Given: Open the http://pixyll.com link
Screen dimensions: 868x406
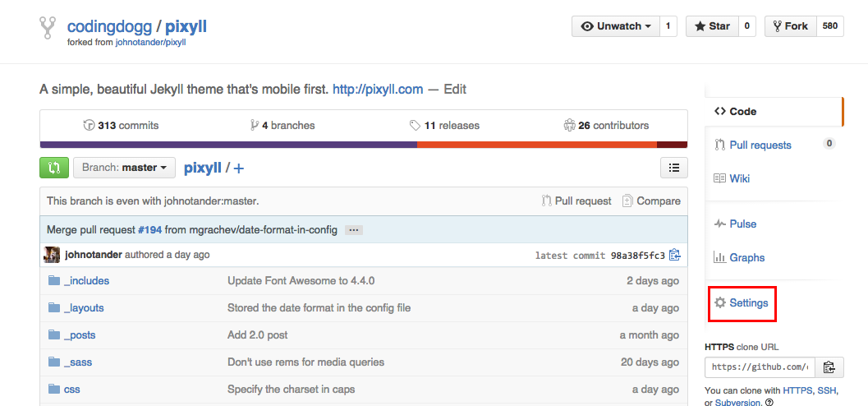Looking at the screenshot, I should tap(378, 89).
